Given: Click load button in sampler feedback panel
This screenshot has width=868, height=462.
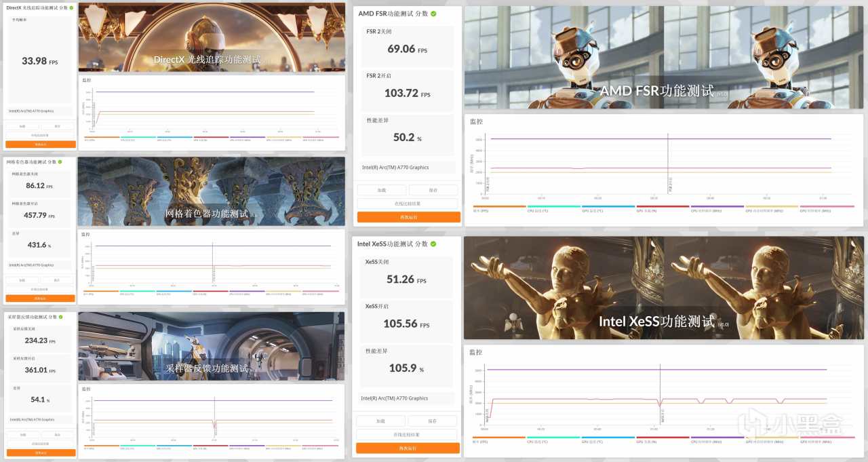Looking at the screenshot, I should click(22, 434).
